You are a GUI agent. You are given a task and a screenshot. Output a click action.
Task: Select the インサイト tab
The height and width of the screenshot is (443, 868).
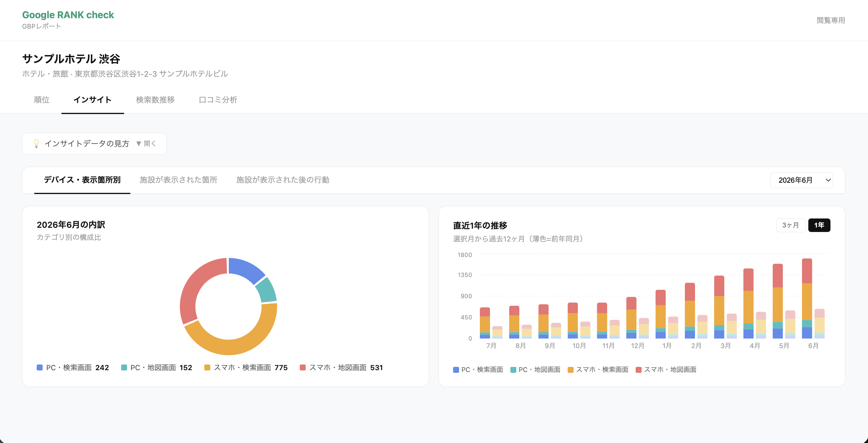coord(92,100)
